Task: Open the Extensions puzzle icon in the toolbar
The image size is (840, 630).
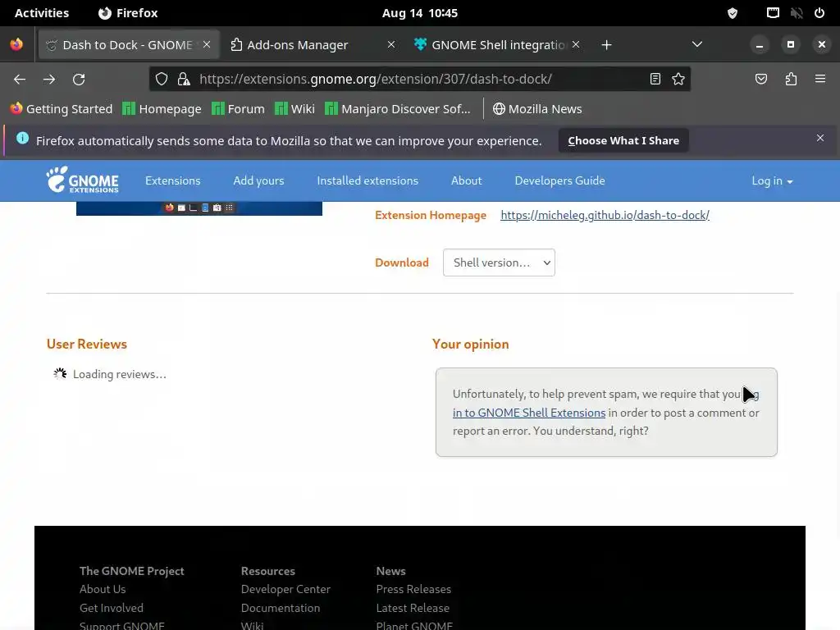Action: (791, 80)
